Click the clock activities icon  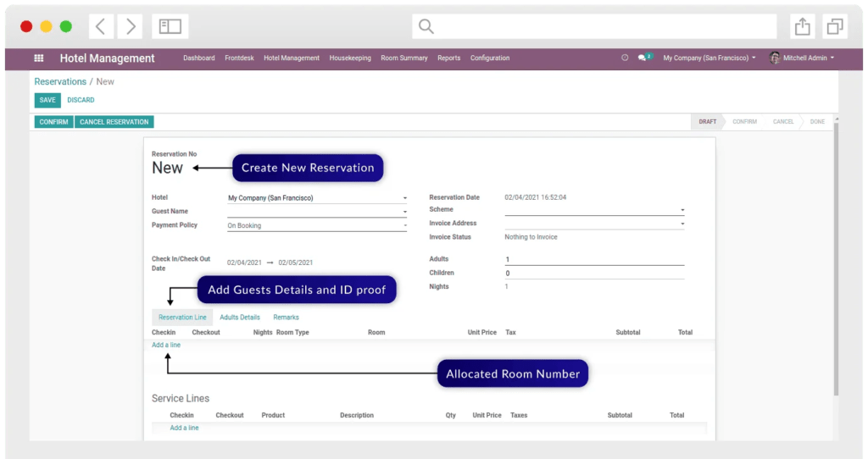625,58
